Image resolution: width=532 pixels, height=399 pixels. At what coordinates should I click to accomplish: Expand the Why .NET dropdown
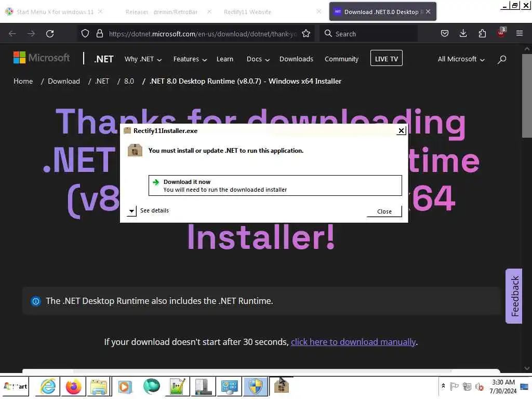(143, 59)
